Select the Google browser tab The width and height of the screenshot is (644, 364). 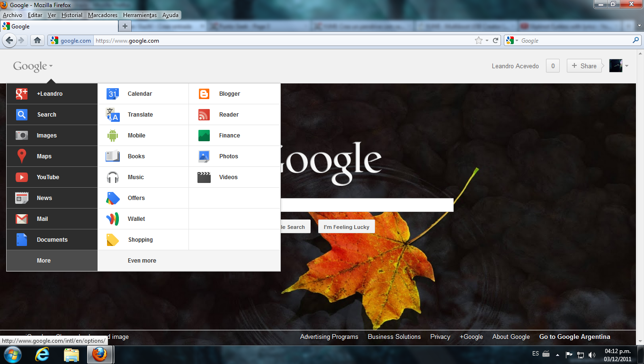point(59,27)
